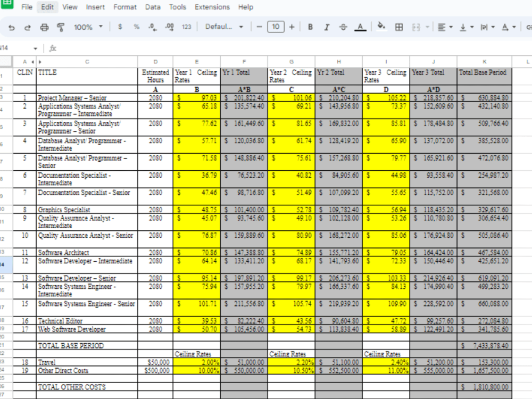The width and height of the screenshot is (532, 399).
Task: Expand the Text rotation dropdown arrow
Action: point(514,27)
